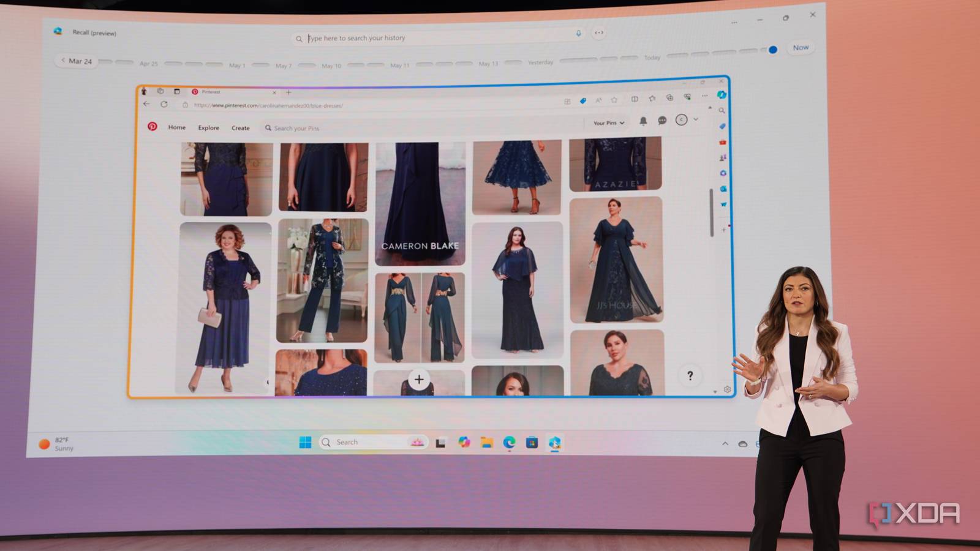Image resolution: width=980 pixels, height=551 pixels.
Task: Click the taskbar Search box
Action: 373,442
